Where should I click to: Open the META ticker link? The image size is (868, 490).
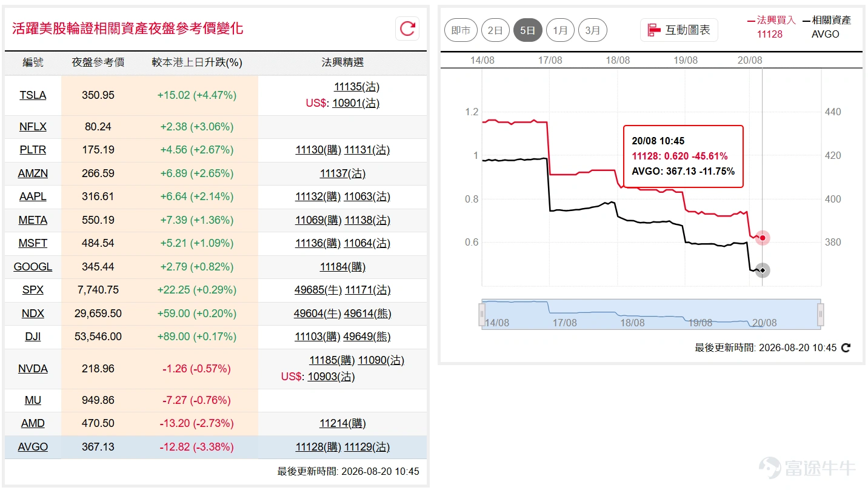pyautogui.click(x=33, y=220)
